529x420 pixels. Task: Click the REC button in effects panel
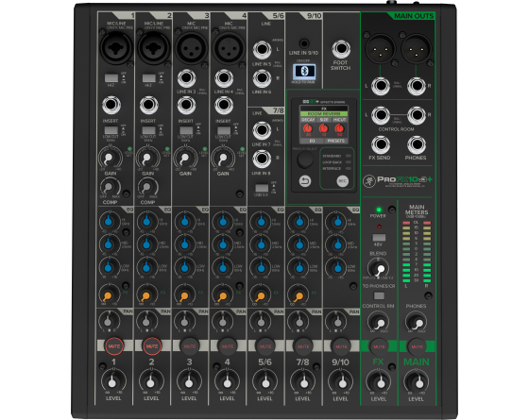click(x=342, y=181)
